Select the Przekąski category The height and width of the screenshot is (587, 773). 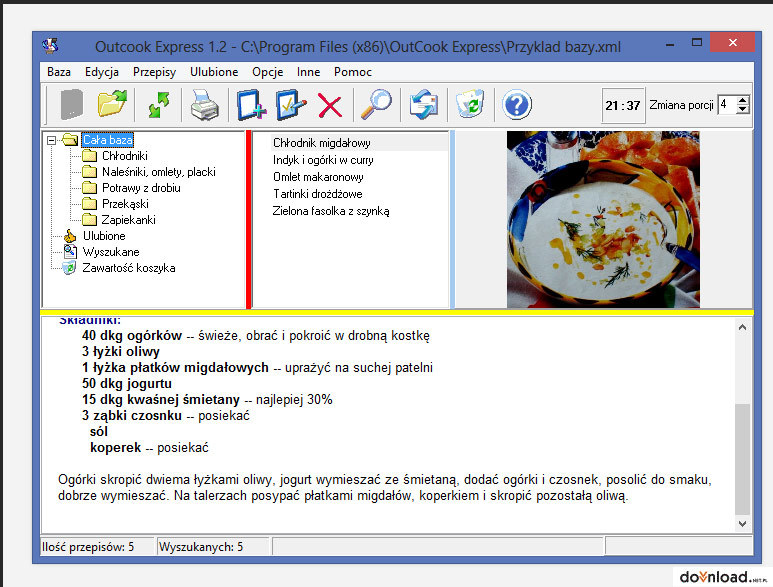[125, 204]
